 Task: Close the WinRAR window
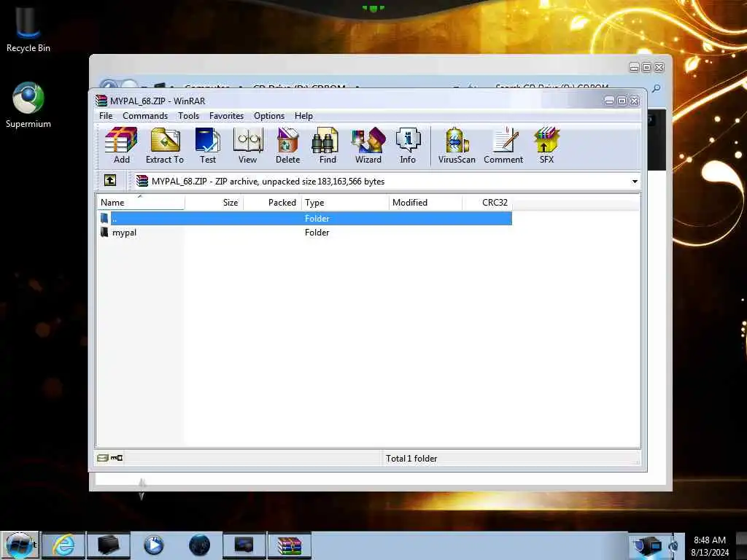point(634,101)
